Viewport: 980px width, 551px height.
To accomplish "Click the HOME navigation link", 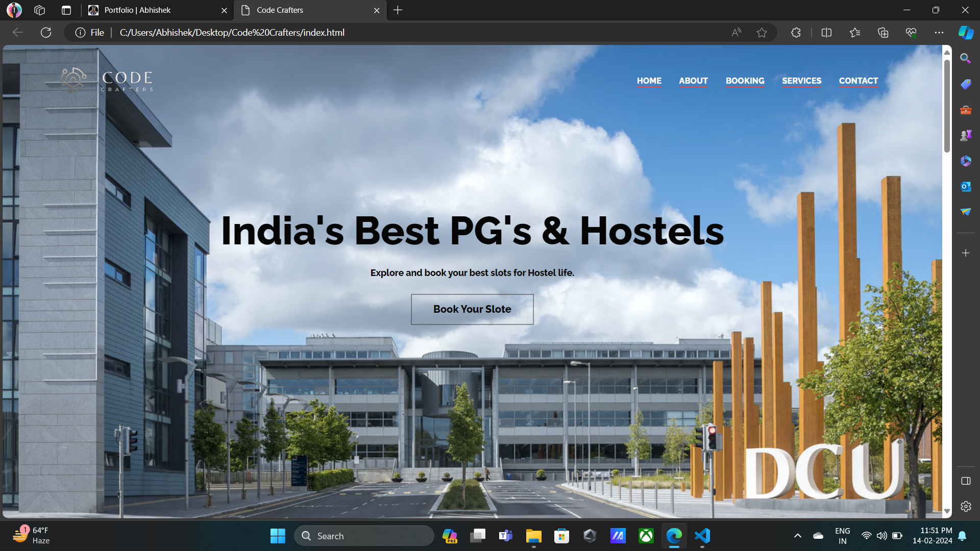I will (649, 81).
